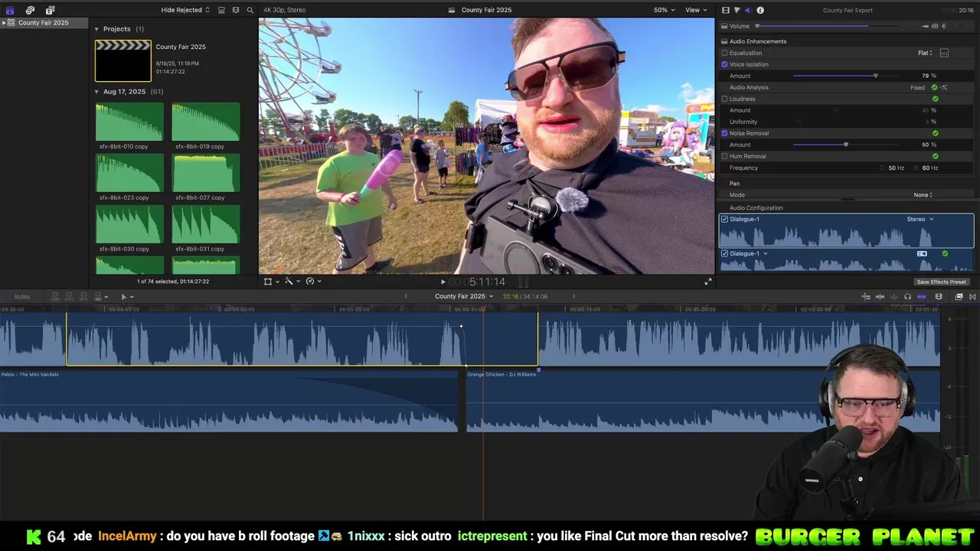Click the play button under the viewer

click(x=443, y=282)
